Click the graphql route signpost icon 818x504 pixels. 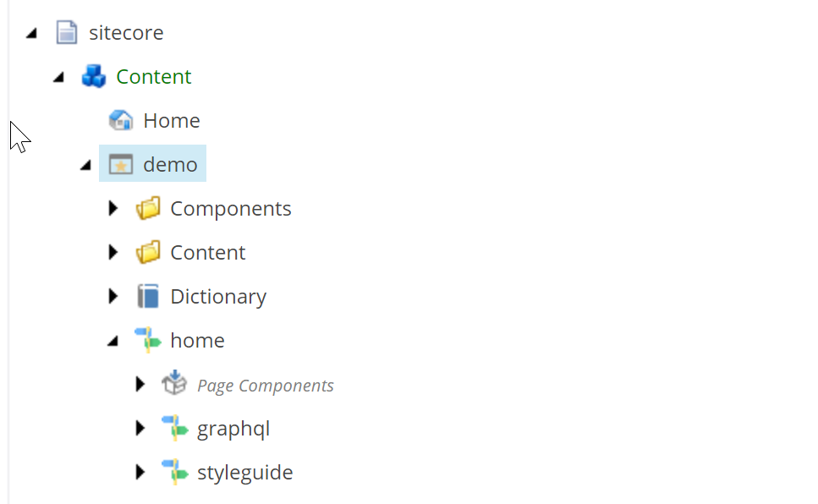click(174, 429)
